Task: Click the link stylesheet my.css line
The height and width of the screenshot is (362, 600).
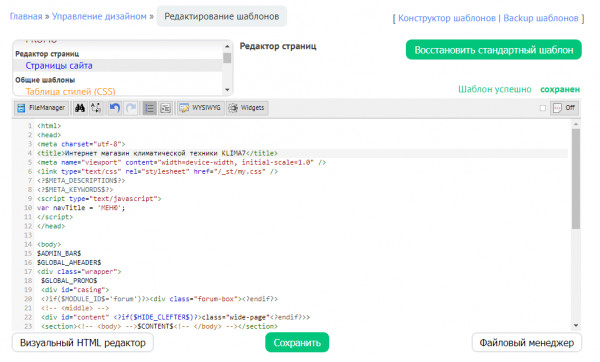Action: tap(157, 171)
